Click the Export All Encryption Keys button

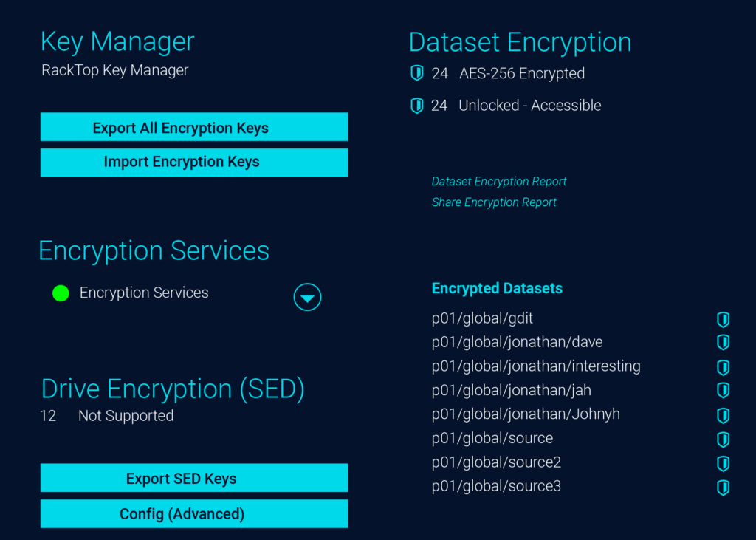[193, 127]
